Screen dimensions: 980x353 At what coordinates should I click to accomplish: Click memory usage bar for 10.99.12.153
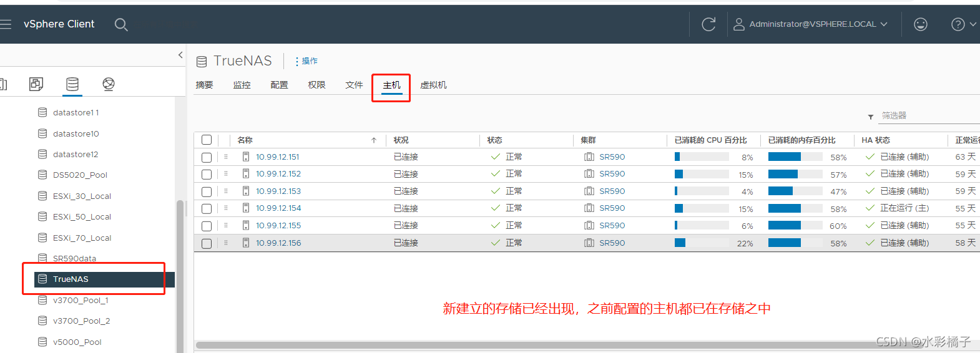click(795, 191)
